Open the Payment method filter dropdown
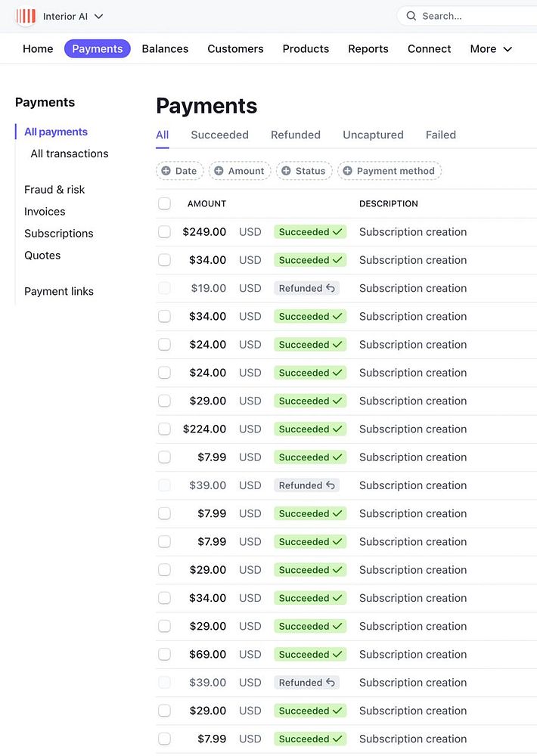The image size is (537, 756). click(x=390, y=171)
